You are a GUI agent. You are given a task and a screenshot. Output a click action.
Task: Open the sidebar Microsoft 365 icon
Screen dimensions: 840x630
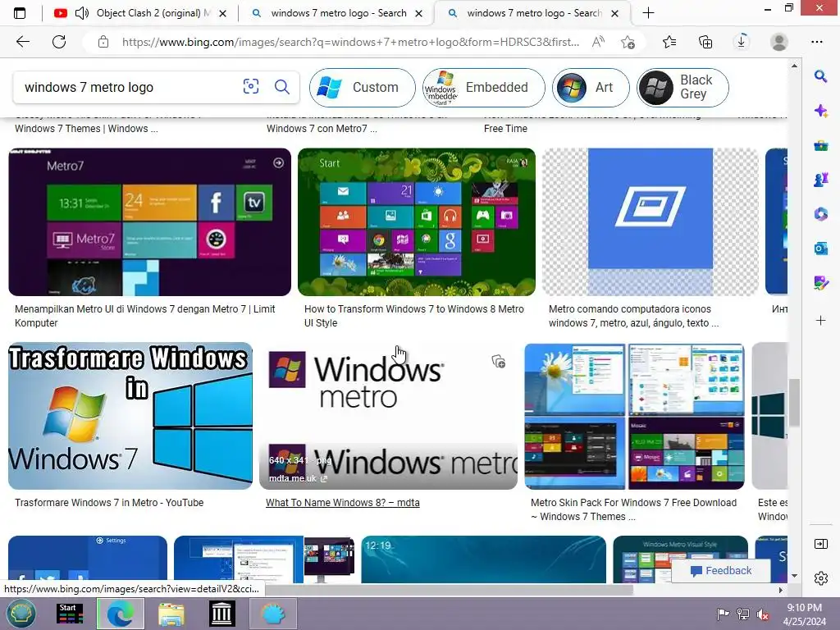tap(820, 214)
